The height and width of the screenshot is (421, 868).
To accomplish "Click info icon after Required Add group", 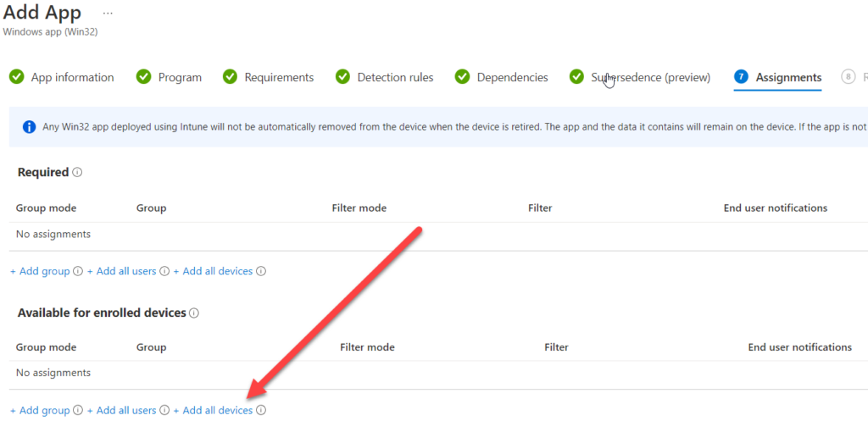I will coord(78,272).
